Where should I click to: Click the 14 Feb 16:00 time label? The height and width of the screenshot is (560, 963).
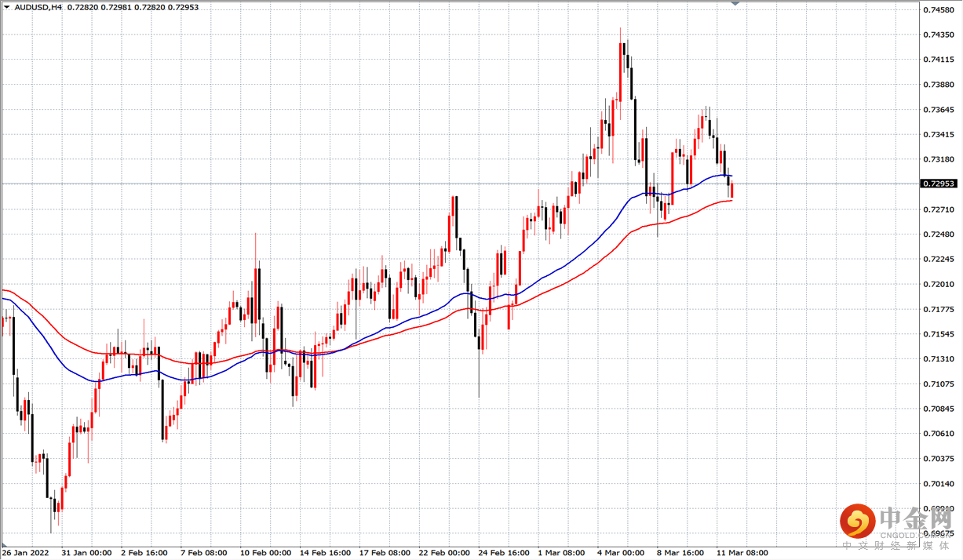pos(324,553)
